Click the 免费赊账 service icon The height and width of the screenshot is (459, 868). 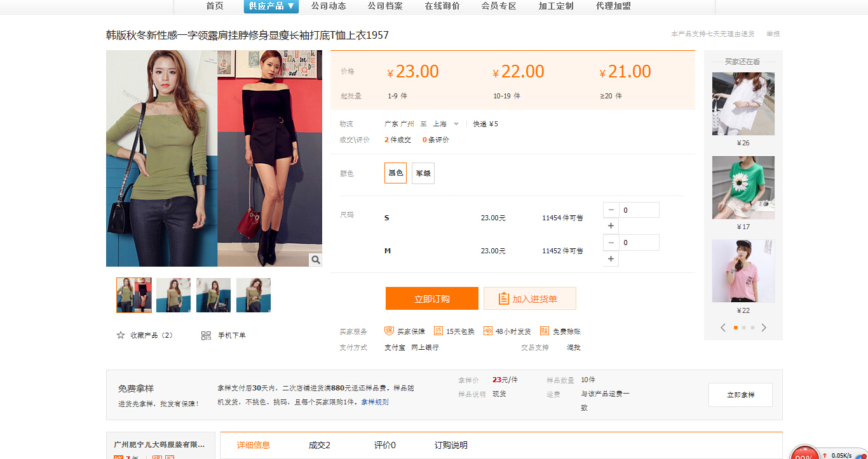[545, 331]
